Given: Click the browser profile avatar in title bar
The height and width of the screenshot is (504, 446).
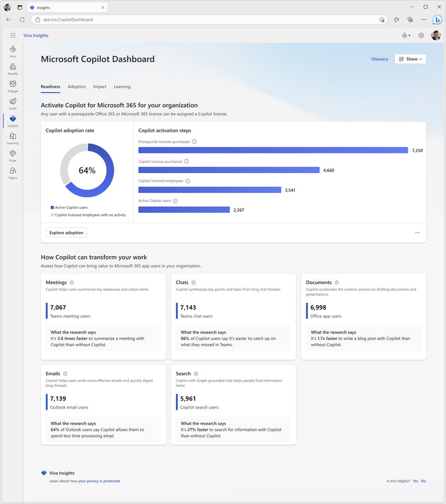Looking at the screenshot, I should 8,8.
